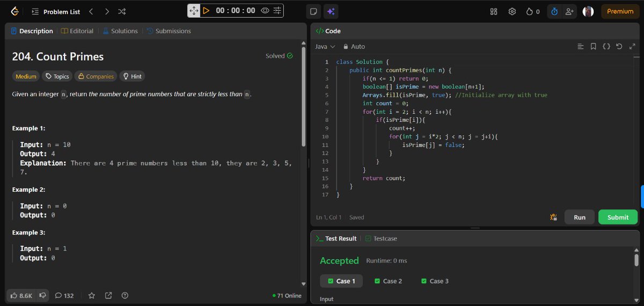The width and height of the screenshot is (644, 306).
Task: Click the timer move handle icon
Action: [194, 11]
